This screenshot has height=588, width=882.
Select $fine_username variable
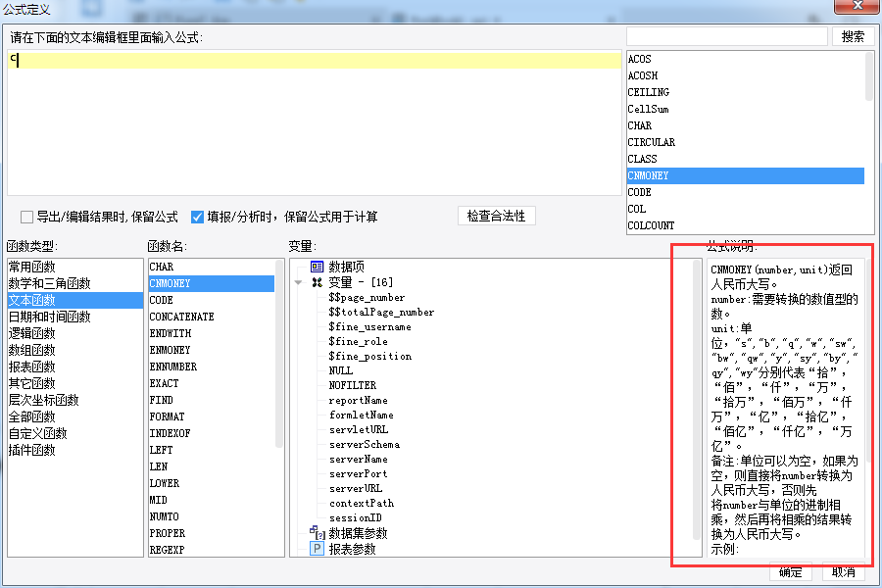click(x=369, y=326)
